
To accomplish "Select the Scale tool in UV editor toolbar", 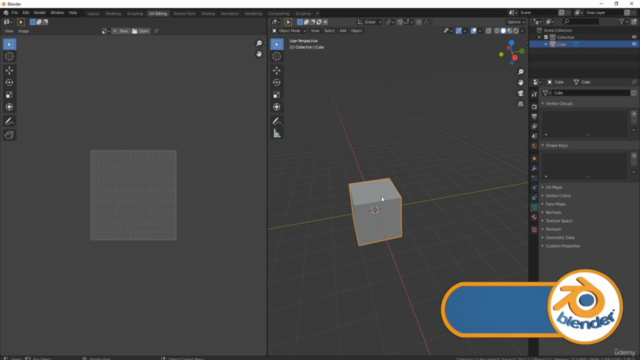I will click(x=9, y=95).
